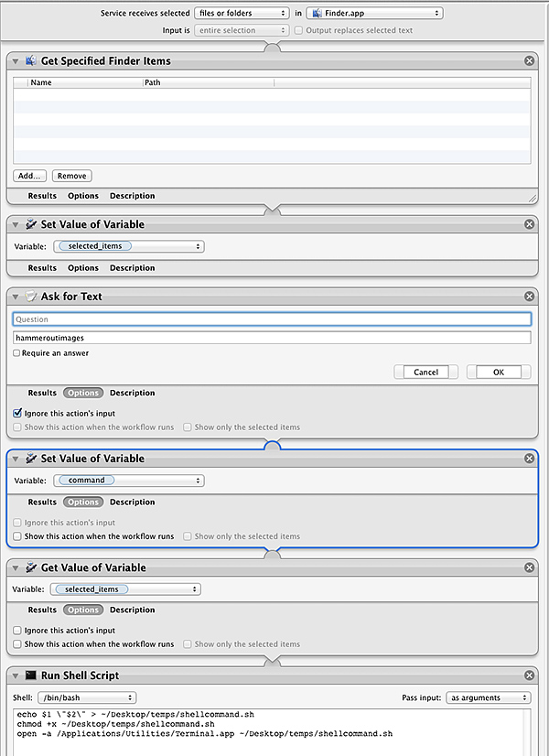Toggle Output replaces selected text checkbox
Image resolution: width=549 pixels, height=756 pixels.
[x=298, y=30]
